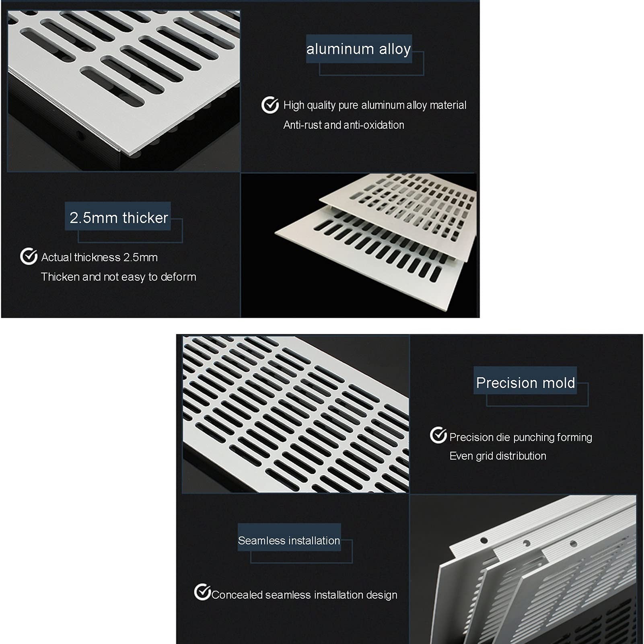Click the Even grid distribution text

[498, 456]
